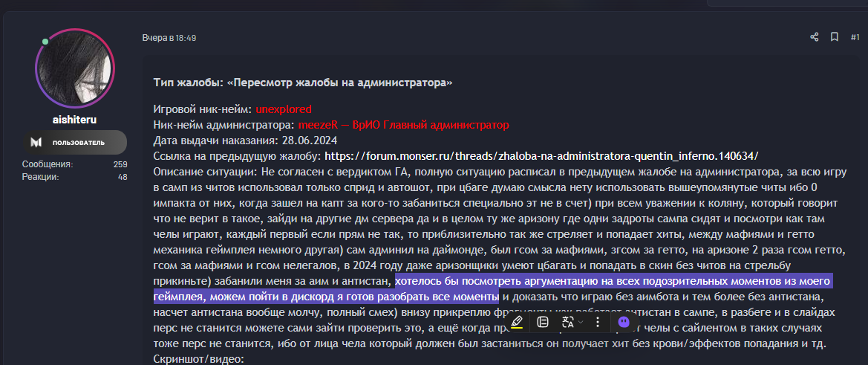This screenshot has width=868, height=365.
Task: Click the 'Реакции' reactions count label
Action: tap(41, 176)
